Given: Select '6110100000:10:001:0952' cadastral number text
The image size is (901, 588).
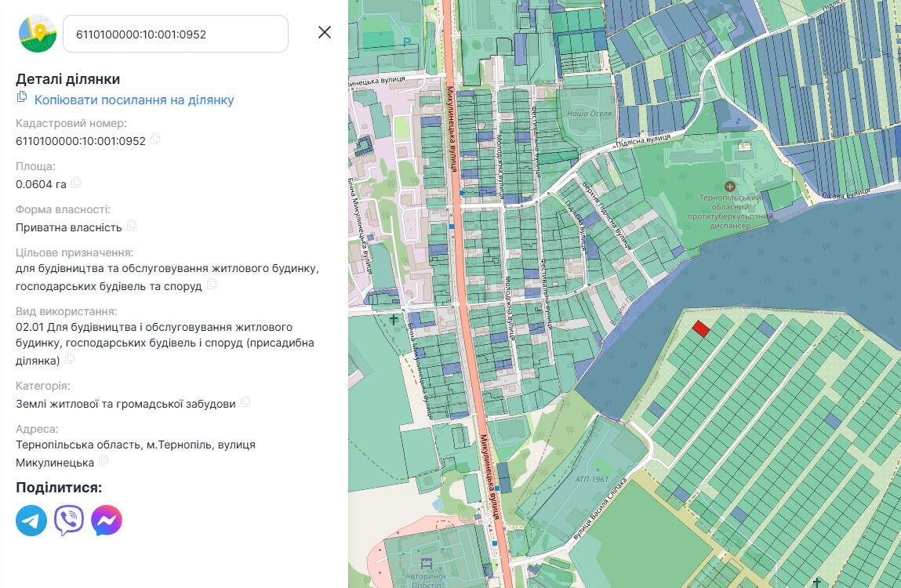Looking at the screenshot, I should click(81, 141).
